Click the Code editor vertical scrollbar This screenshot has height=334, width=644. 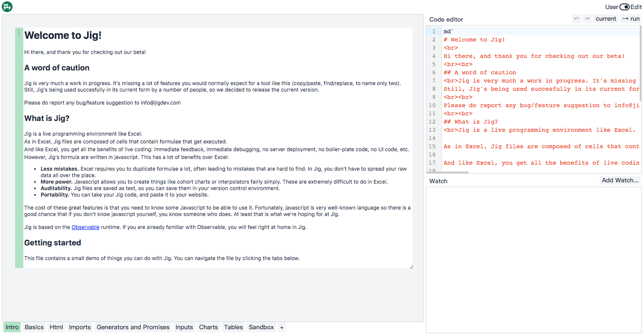(x=641, y=63)
